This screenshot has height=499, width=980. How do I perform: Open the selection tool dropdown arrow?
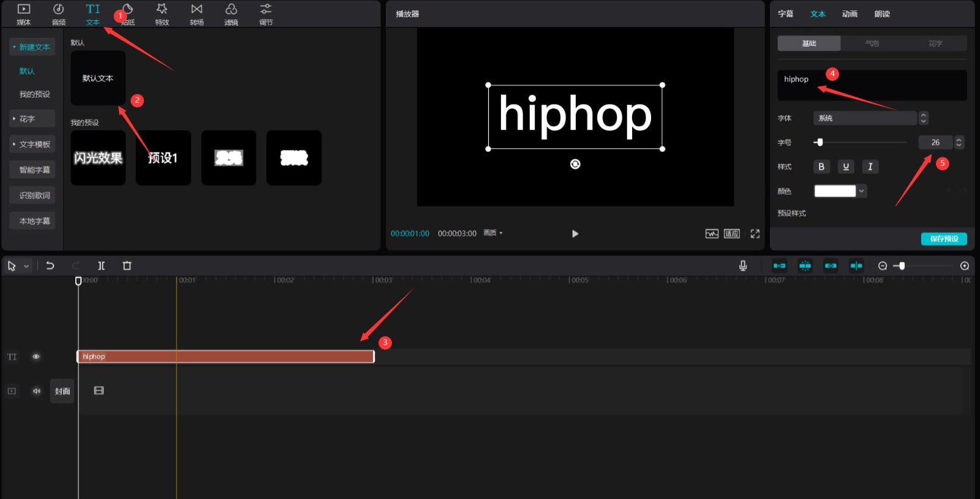click(x=26, y=266)
